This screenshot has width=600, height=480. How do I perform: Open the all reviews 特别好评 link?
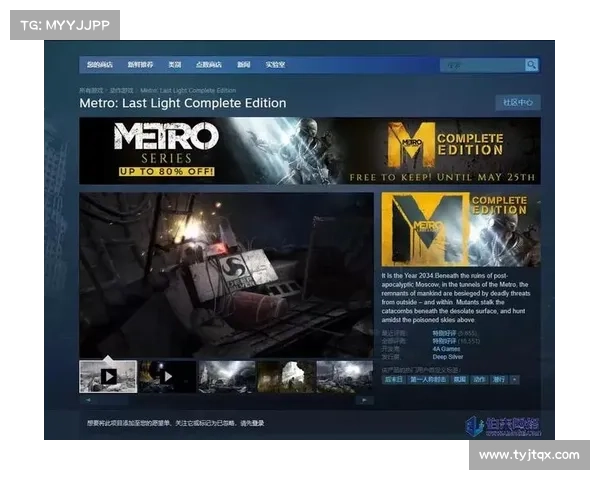pos(445,341)
